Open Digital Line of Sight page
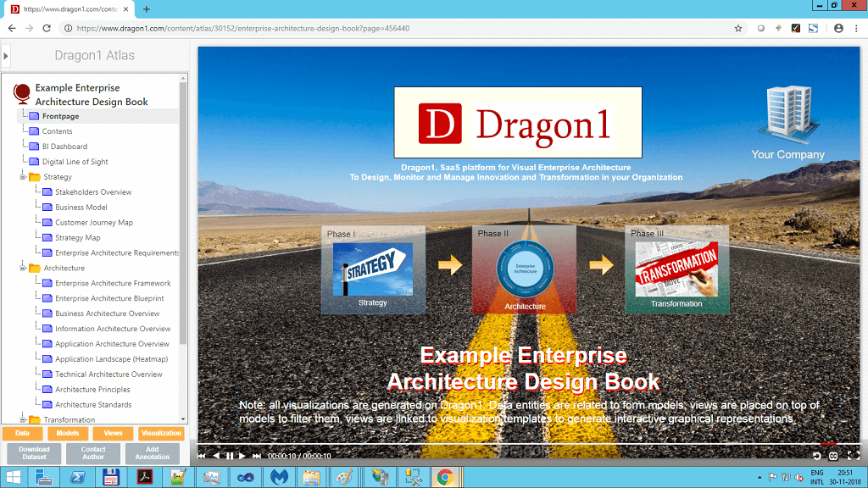Image resolution: width=868 pixels, height=488 pixels. [75, 162]
